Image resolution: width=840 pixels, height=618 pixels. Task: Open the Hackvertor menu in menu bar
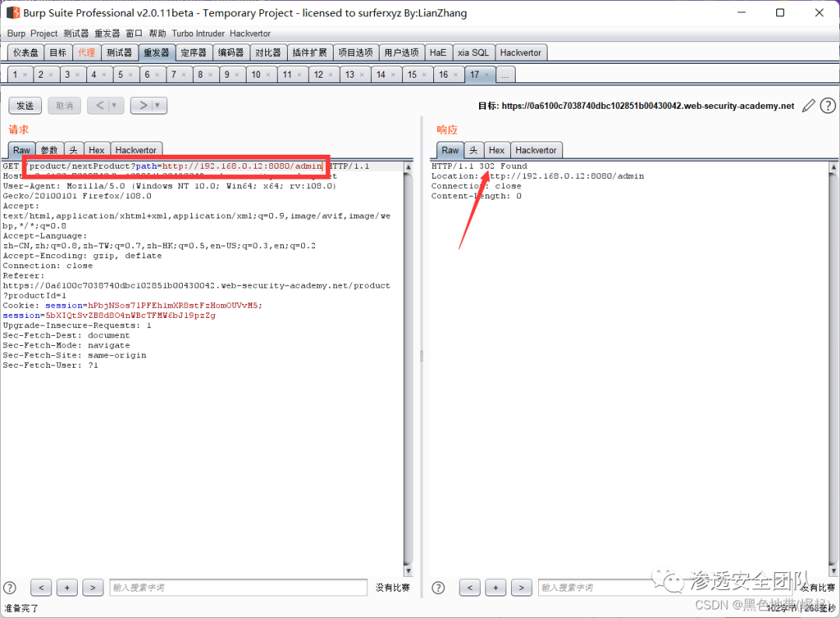(x=250, y=33)
